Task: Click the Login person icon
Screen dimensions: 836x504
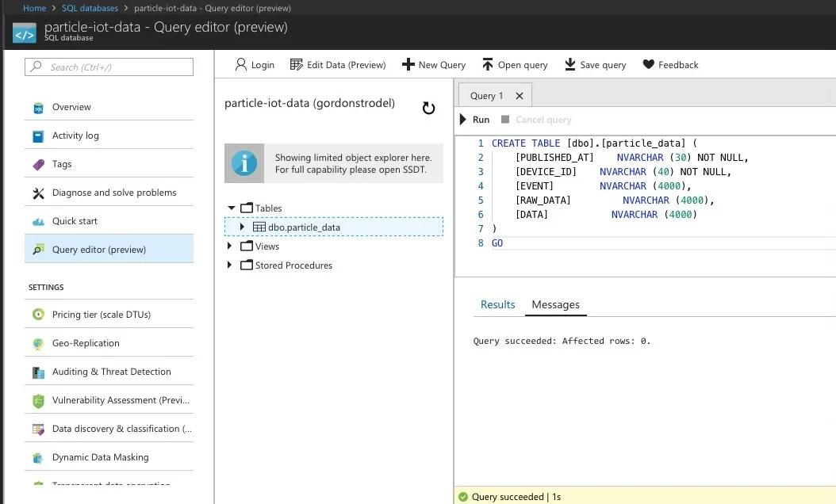Action: pyautogui.click(x=241, y=64)
